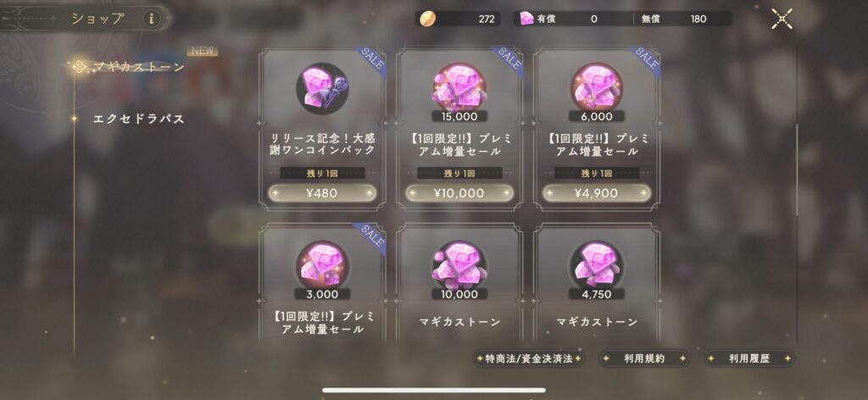Tap the 3,000 stone sale pack icon
Image resolution: width=868 pixels, height=400 pixels.
pyautogui.click(x=322, y=264)
